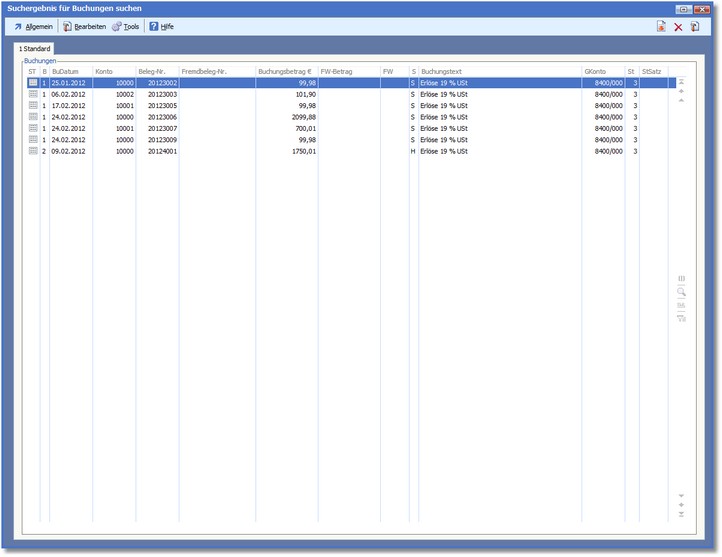This screenshot has height=557, width=722.
Task: Click the Buchungsbetrag € column header
Action: [x=286, y=71]
